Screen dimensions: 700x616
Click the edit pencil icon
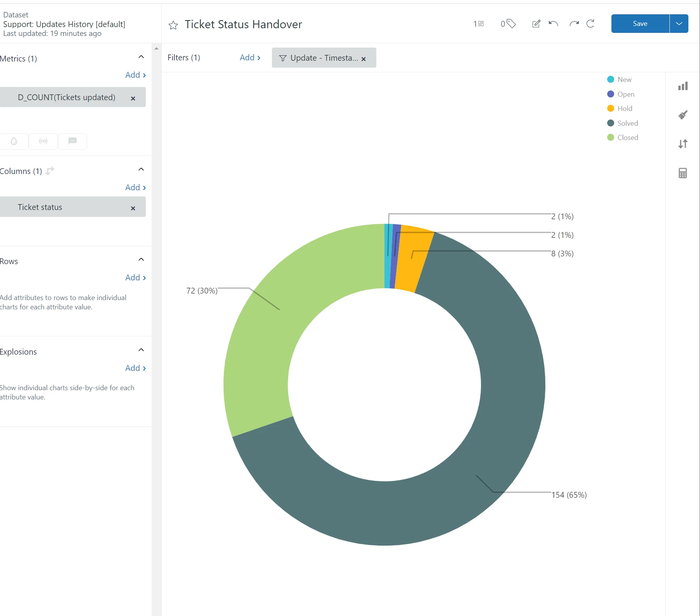point(536,24)
